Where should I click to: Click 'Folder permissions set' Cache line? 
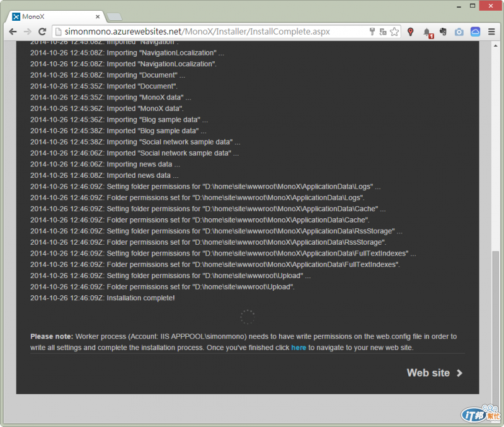[x=200, y=220]
